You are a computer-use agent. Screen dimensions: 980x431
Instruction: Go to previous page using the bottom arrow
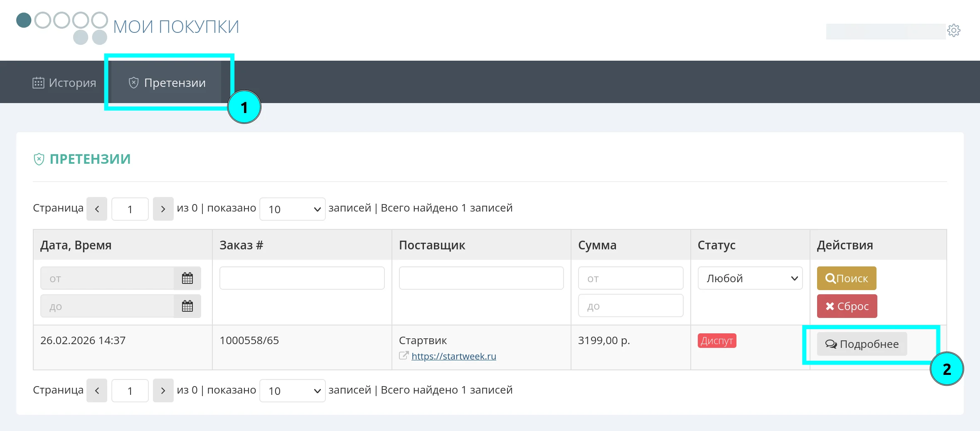pos(97,391)
